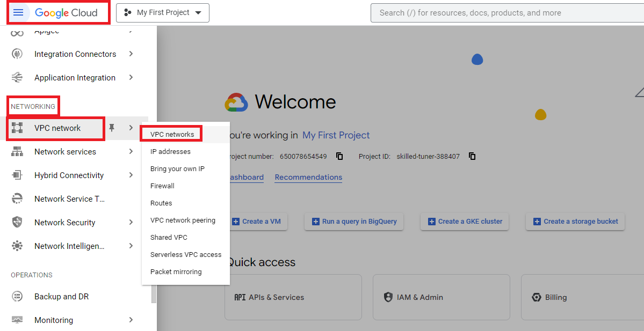Image resolution: width=644 pixels, height=331 pixels.
Task: Click the Network Security shield icon
Action: (x=17, y=222)
